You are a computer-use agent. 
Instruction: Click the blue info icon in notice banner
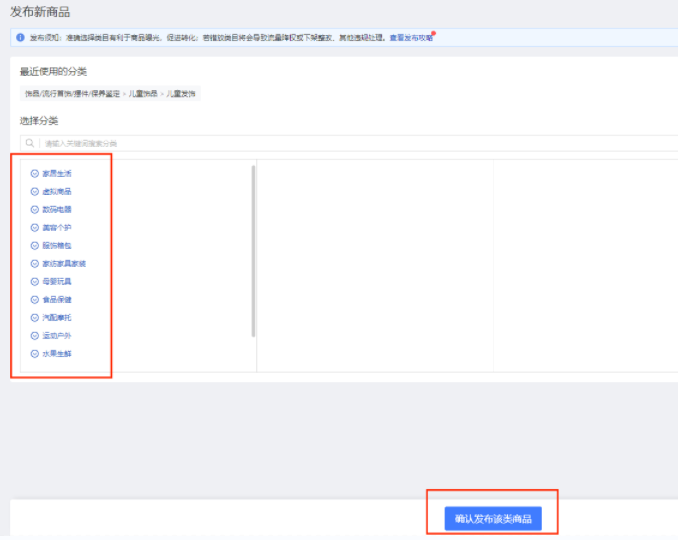(x=20, y=38)
